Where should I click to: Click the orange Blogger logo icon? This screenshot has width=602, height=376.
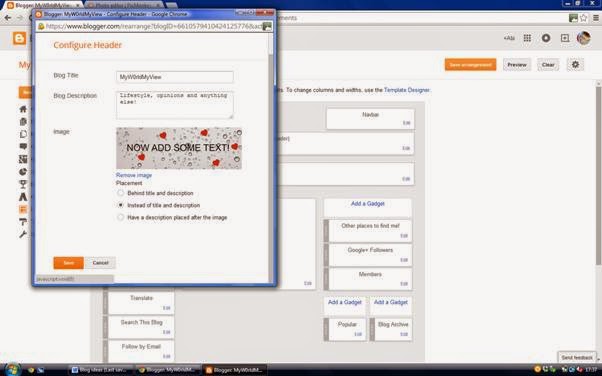pos(19,38)
